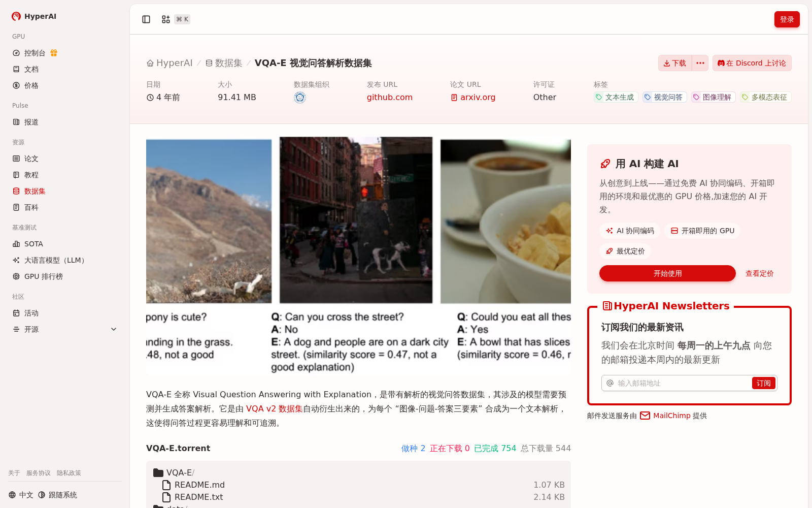812x508 pixels.
Task: Select the 图像理解 tag
Action: tap(713, 97)
